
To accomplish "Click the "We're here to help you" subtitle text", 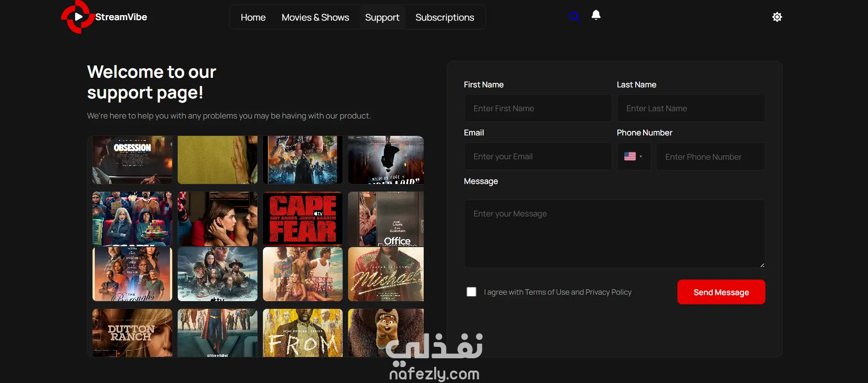I will (229, 116).
